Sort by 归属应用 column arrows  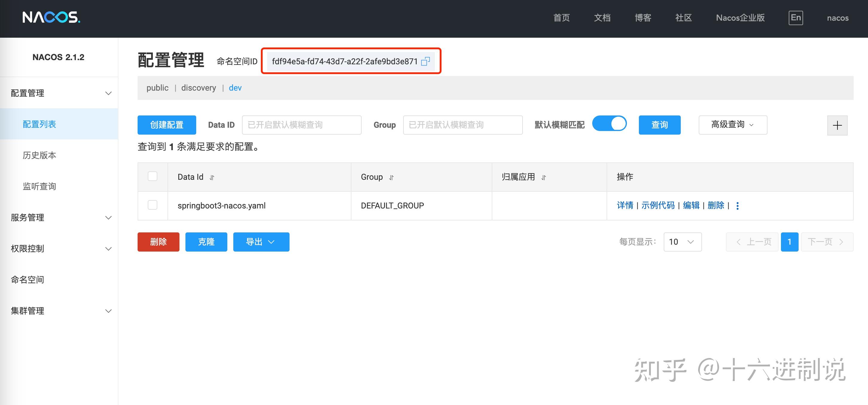pyautogui.click(x=543, y=178)
